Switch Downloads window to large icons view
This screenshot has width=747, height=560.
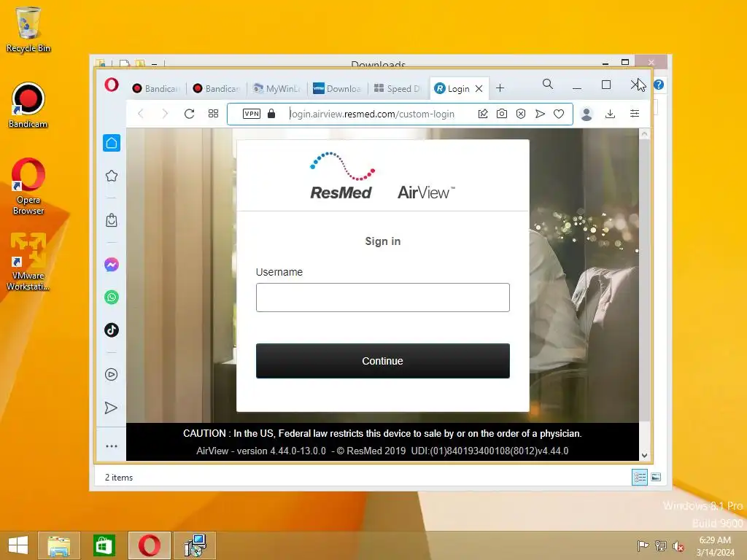coord(656,477)
